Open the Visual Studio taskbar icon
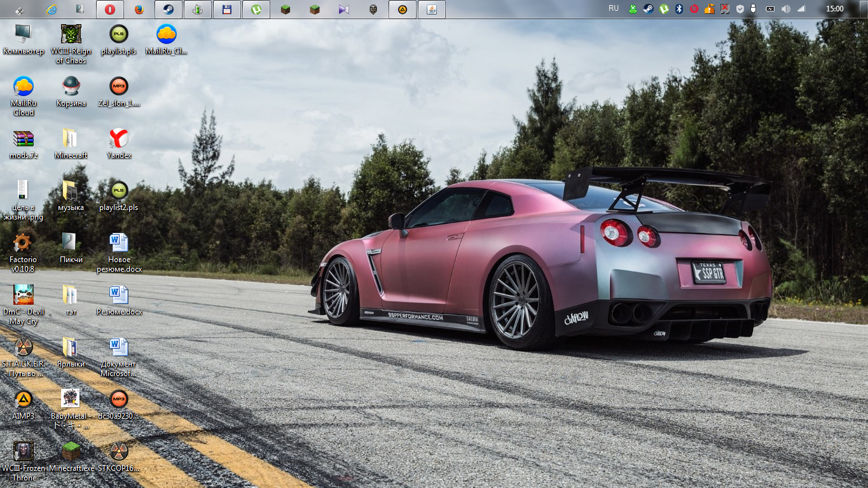The width and height of the screenshot is (868, 488). (x=344, y=10)
